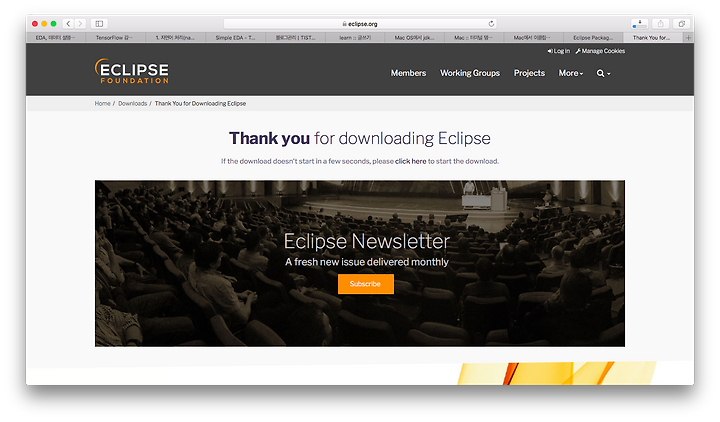This screenshot has height=422, width=720.
Task: Open the Safari downloads indicator
Action: point(639,23)
